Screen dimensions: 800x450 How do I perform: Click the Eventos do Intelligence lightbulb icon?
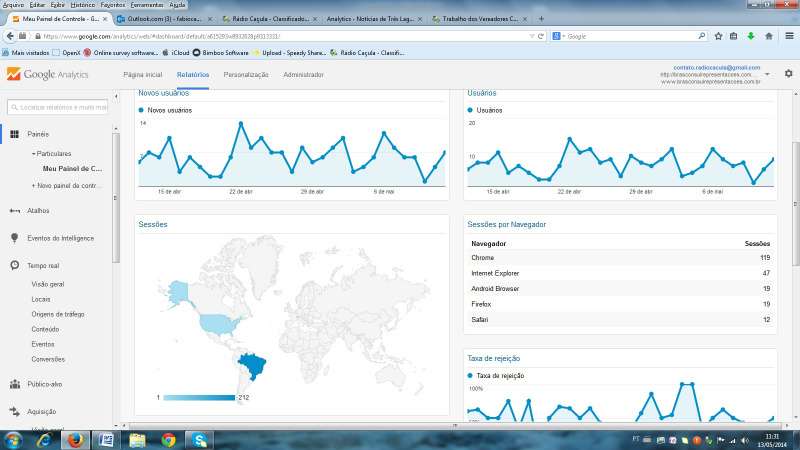click(15, 238)
